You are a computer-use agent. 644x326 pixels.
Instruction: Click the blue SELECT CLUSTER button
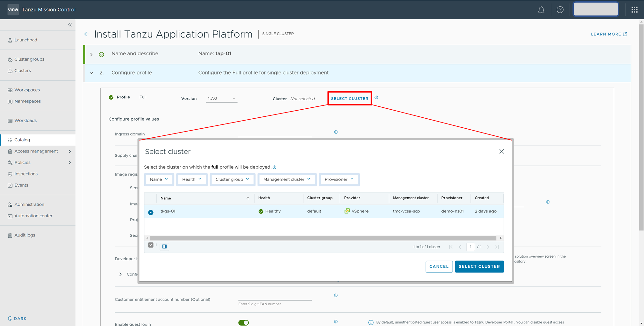479,267
